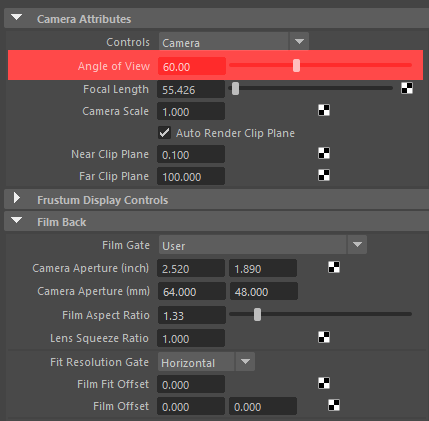The image size is (429, 421).
Task: Collapse the Film Back section
Action: (16, 220)
